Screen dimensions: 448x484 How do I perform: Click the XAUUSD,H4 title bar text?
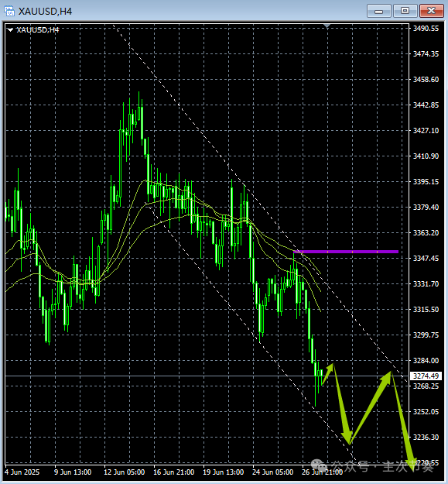coord(45,12)
